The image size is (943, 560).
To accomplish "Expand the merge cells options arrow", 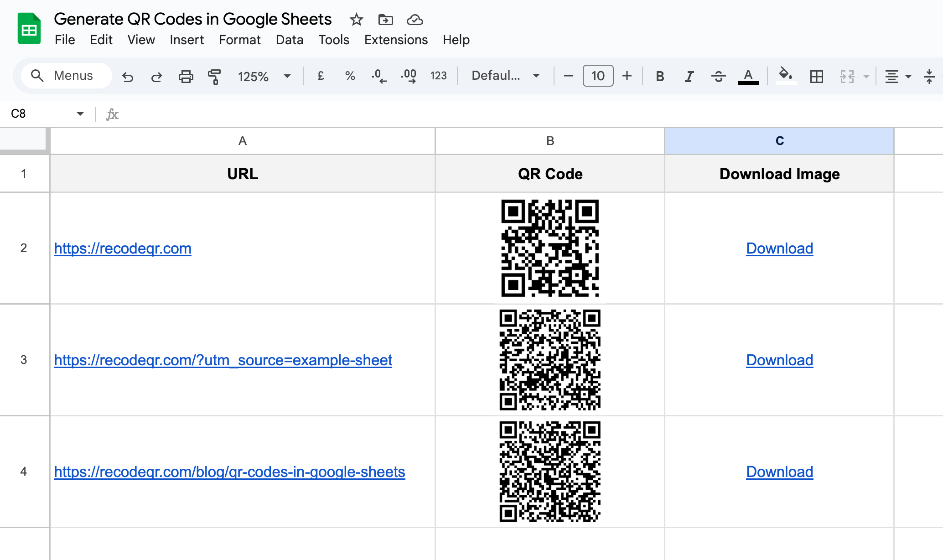I will (x=865, y=76).
